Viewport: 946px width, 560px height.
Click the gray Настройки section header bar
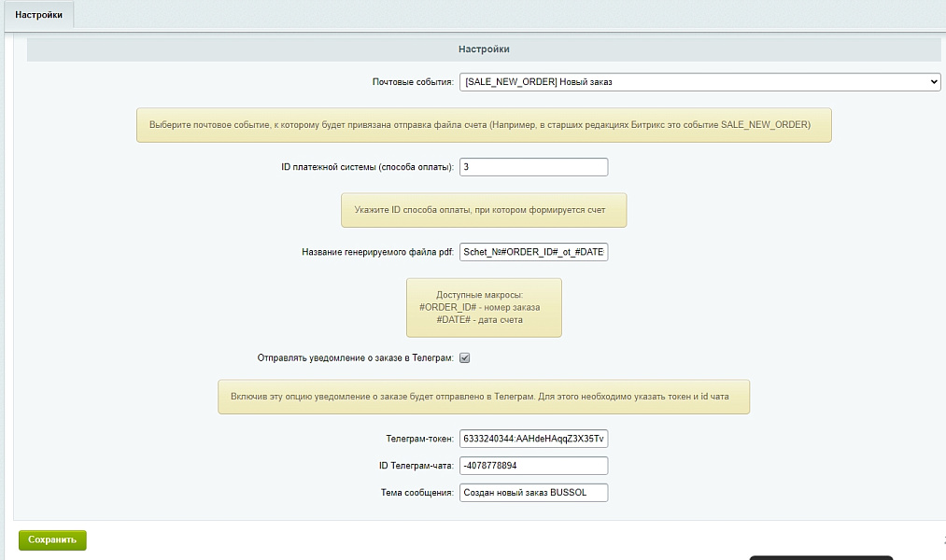click(484, 49)
